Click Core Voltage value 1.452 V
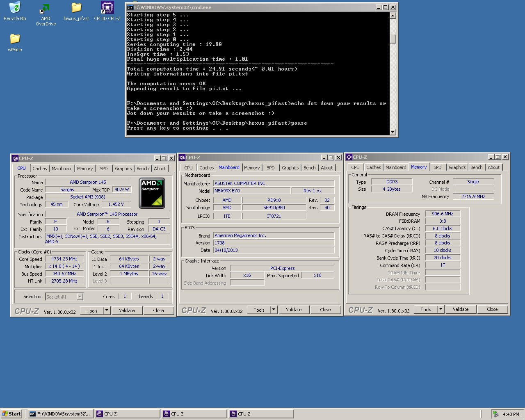The image size is (525, 420). tap(116, 204)
